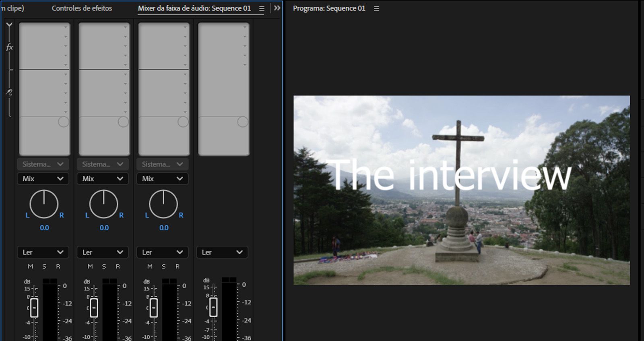Select the Mixer da faixa de áudio tab
Screen dimensions: 644x341
[x=194, y=8]
